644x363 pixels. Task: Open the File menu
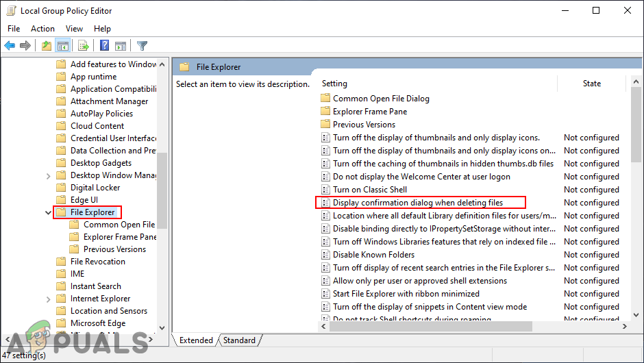pyautogui.click(x=14, y=29)
